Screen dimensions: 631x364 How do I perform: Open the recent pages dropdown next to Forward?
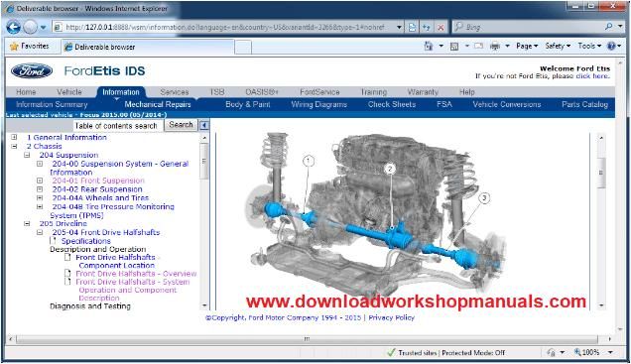tap(43, 28)
